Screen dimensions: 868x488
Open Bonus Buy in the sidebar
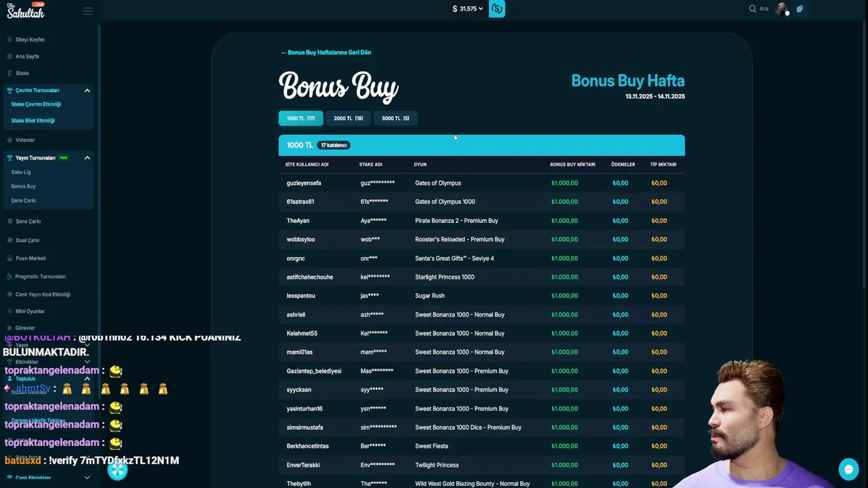[x=23, y=186]
